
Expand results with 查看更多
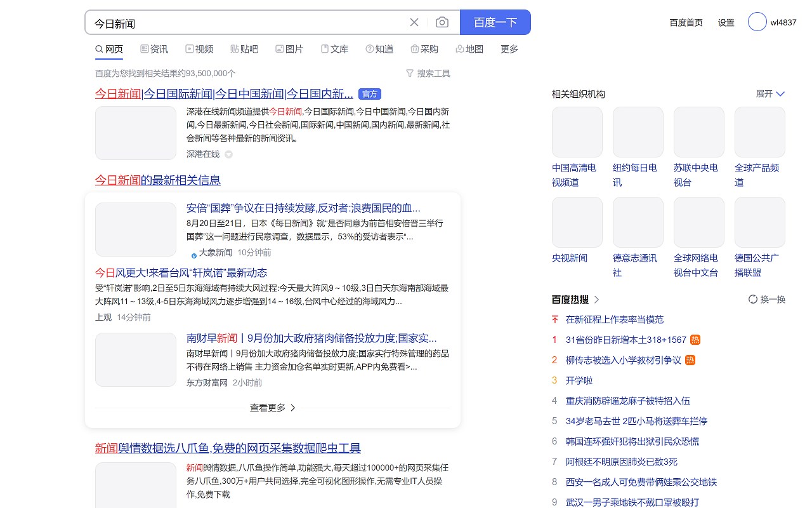point(272,408)
